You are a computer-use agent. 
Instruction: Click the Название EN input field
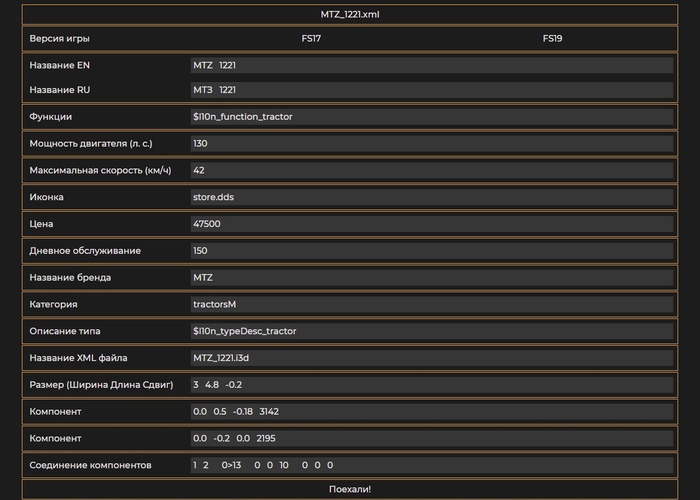pos(432,65)
